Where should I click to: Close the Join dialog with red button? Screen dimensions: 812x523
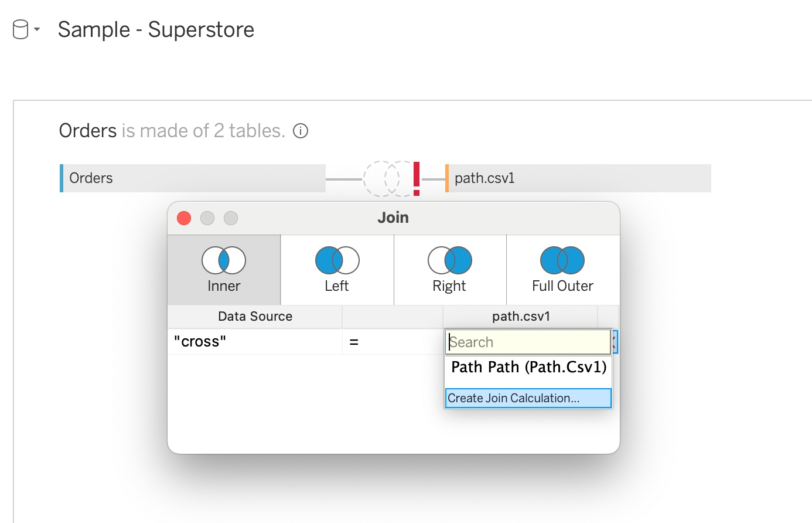pos(184,218)
